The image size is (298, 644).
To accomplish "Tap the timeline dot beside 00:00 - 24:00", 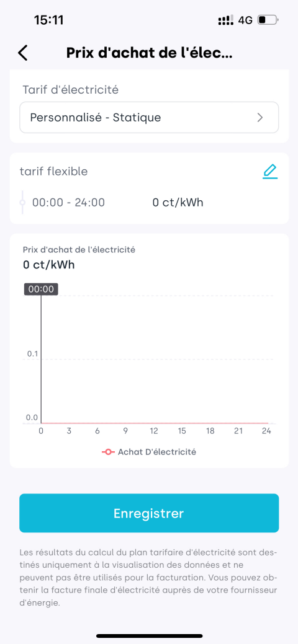I will [22, 203].
